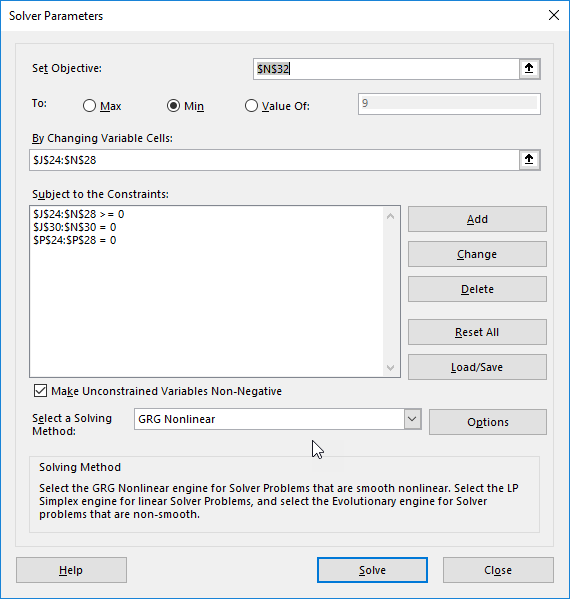Click the Solve button
The width and height of the screenshot is (570, 599).
tap(372, 570)
